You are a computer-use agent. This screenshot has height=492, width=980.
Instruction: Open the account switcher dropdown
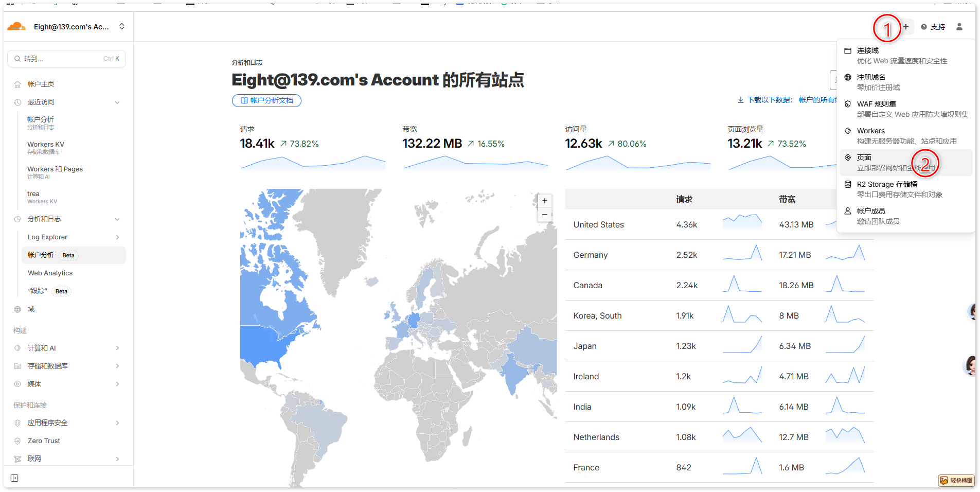[122, 26]
